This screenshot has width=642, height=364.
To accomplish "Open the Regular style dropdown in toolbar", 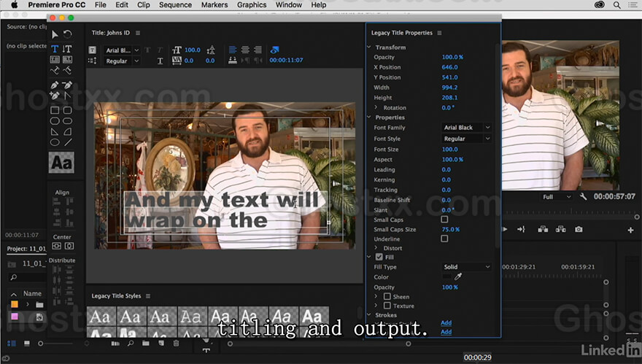I will [122, 61].
